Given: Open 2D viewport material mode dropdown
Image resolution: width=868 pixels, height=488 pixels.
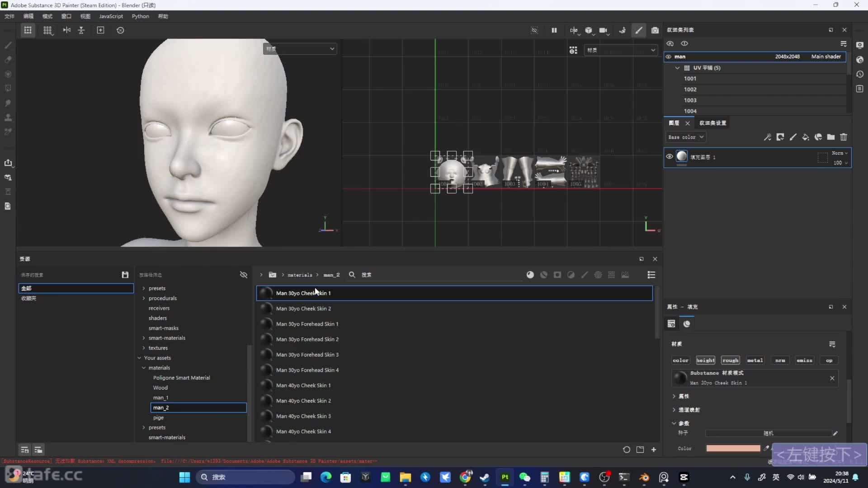Looking at the screenshot, I should [621, 50].
